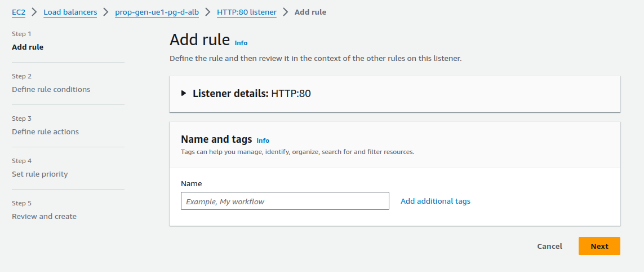
Task: Select Step 1 Add rule in wizard
Action: (x=28, y=47)
